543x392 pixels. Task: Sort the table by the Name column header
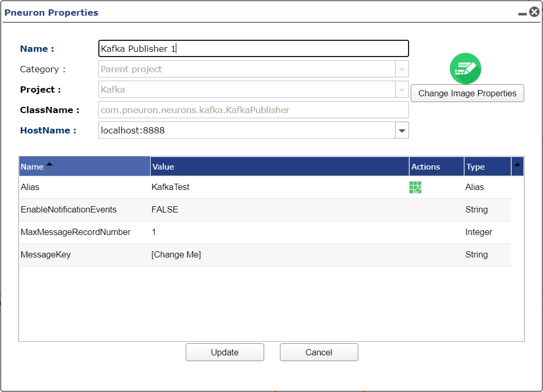(85, 166)
